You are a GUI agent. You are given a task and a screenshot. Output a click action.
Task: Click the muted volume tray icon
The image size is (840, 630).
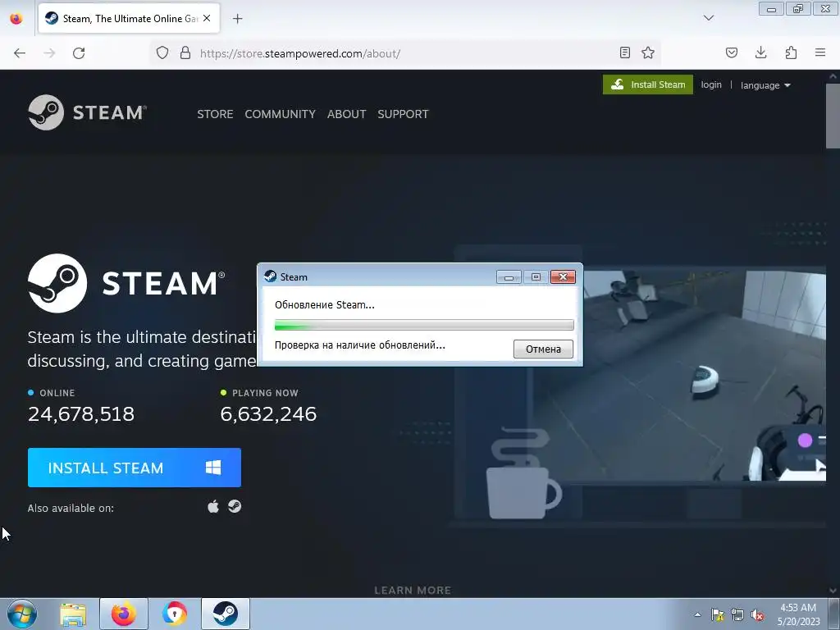click(757, 614)
